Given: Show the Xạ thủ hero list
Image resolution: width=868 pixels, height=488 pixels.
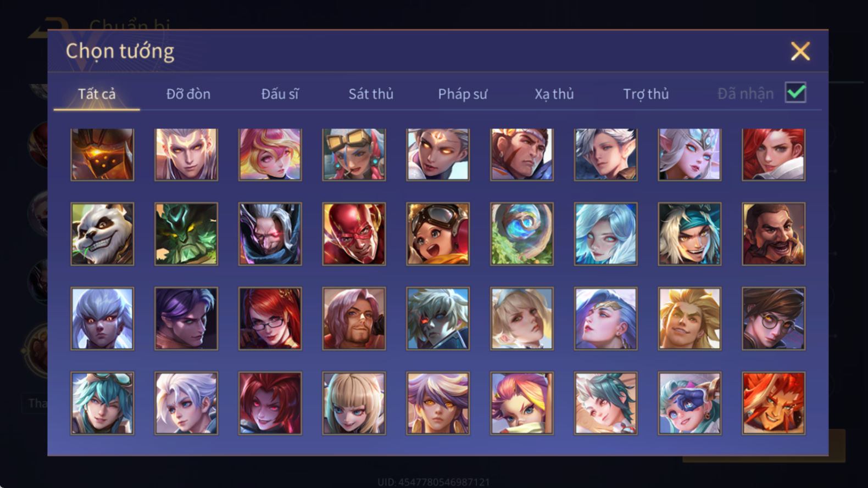Looking at the screenshot, I should pyautogui.click(x=554, y=94).
